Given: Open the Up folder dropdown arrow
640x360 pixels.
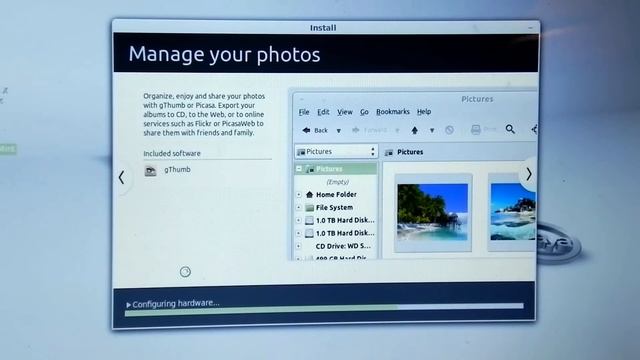Looking at the screenshot, I should [432, 131].
